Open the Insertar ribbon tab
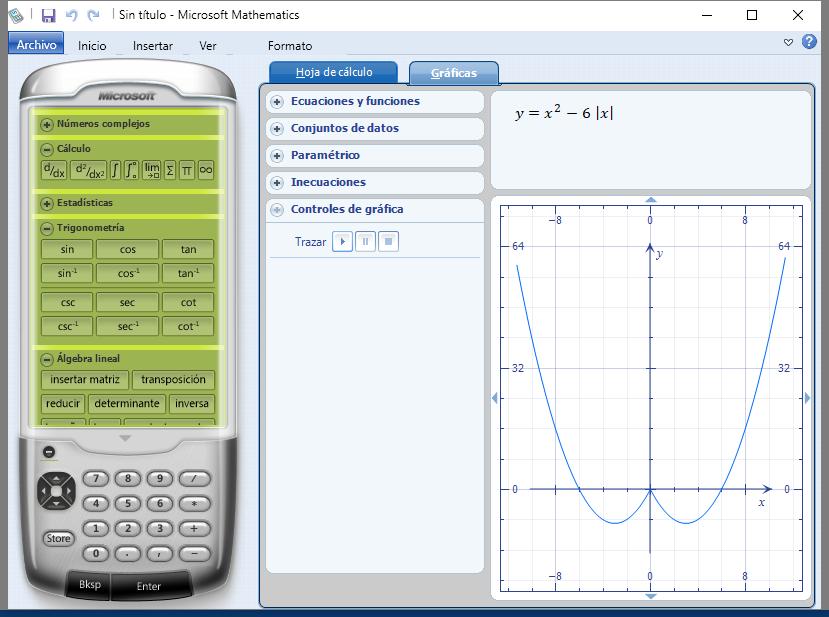 pos(153,46)
